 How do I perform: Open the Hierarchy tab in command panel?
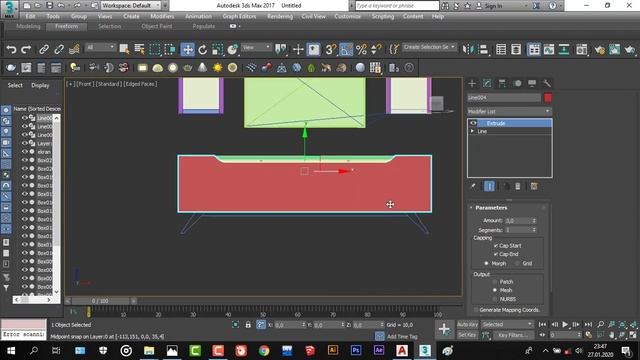coord(502,84)
